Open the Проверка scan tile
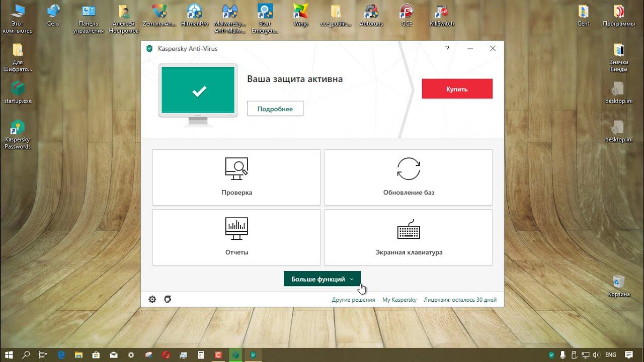 pyautogui.click(x=236, y=177)
